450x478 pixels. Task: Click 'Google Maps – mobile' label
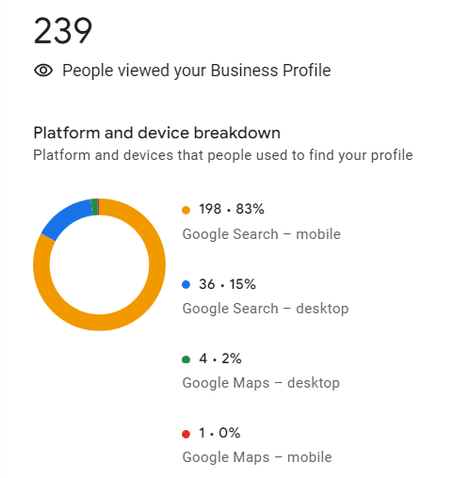pyautogui.click(x=257, y=457)
